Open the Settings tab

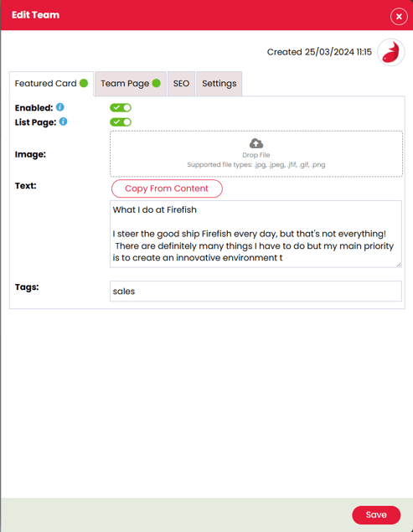click(219, 84)
